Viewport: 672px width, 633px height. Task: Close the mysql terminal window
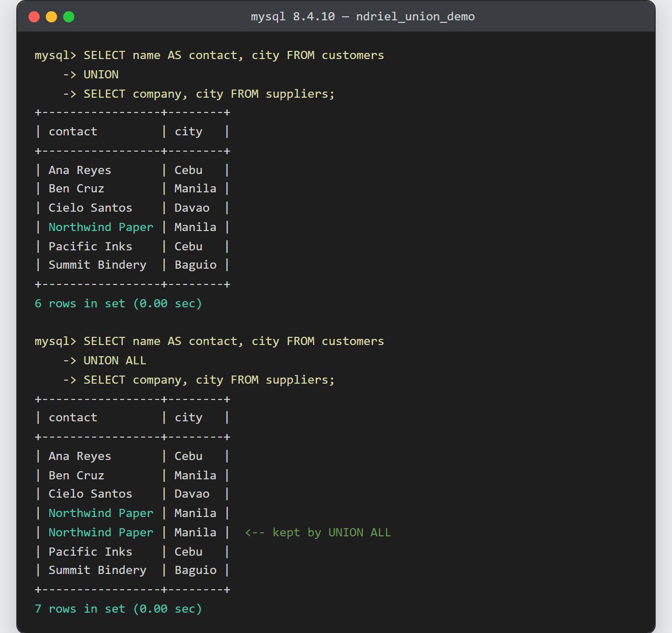coord(34,17)
